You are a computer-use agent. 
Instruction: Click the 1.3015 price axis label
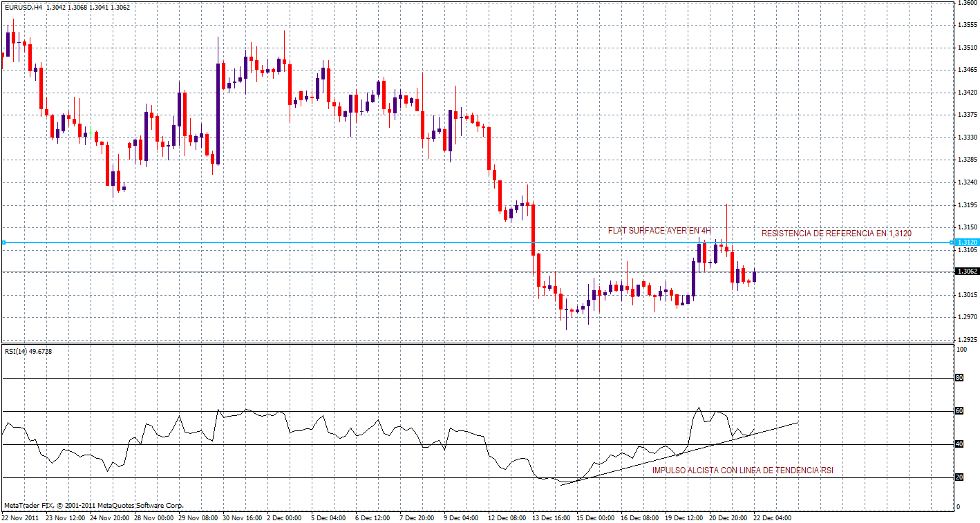[x=968, y=295]
